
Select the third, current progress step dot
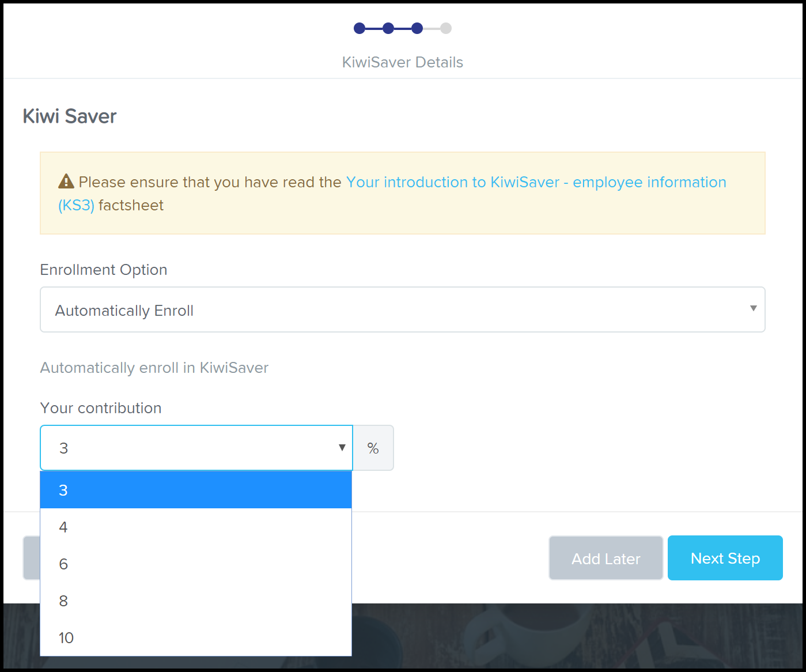coord(417,28)
